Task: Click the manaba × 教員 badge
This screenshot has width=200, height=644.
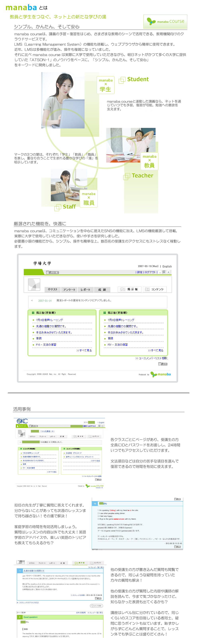Action: tap(149, 161)
